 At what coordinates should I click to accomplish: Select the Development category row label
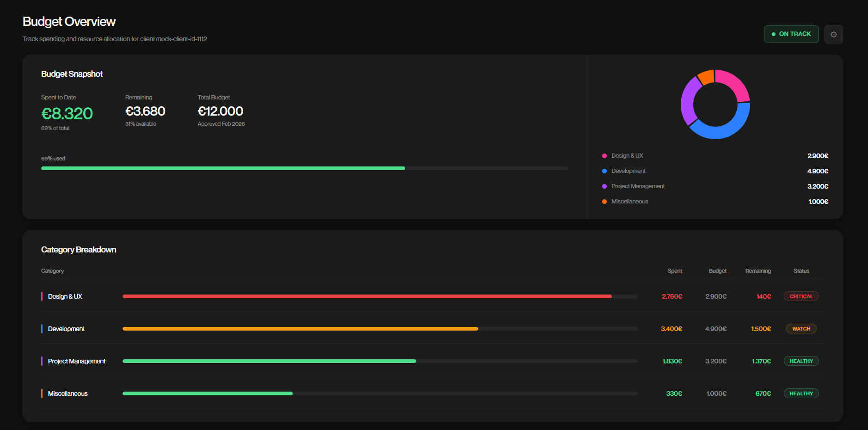66,329
